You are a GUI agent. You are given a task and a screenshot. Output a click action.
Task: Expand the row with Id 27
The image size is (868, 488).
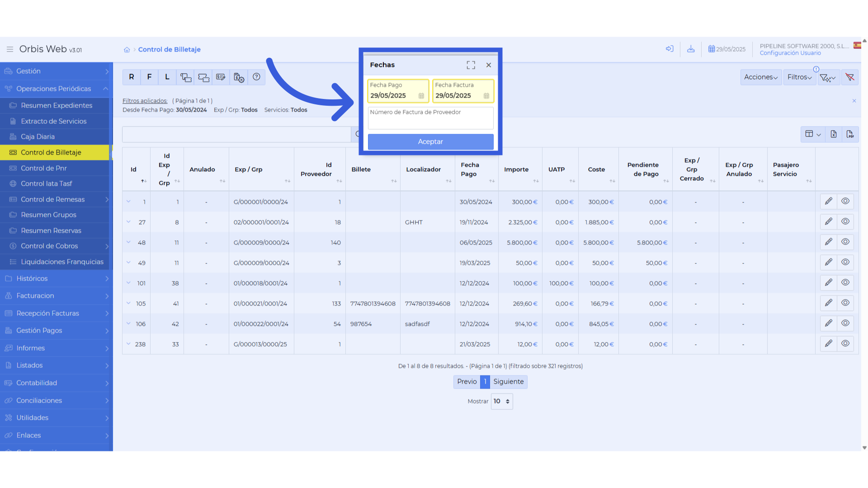coord(128,222)
